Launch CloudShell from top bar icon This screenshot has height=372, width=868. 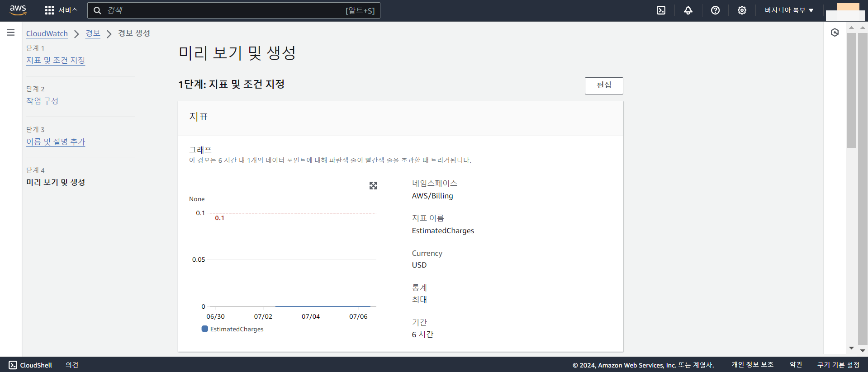tap(661, 10)
